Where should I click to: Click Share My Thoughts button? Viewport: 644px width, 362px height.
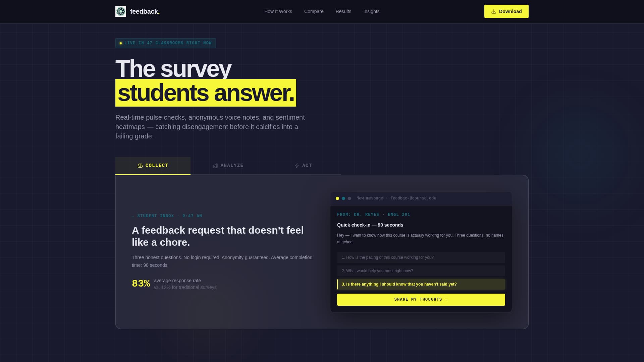(x=421, y=300)
